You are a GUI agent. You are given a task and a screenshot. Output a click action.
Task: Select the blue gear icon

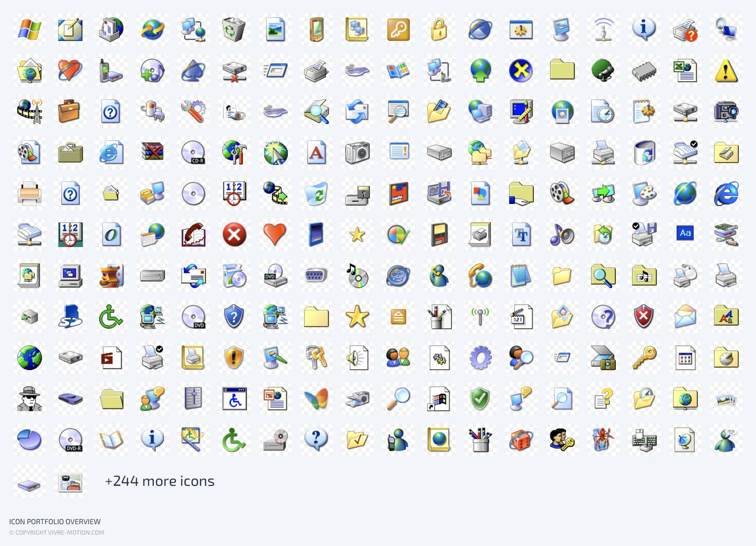point(480,358)
